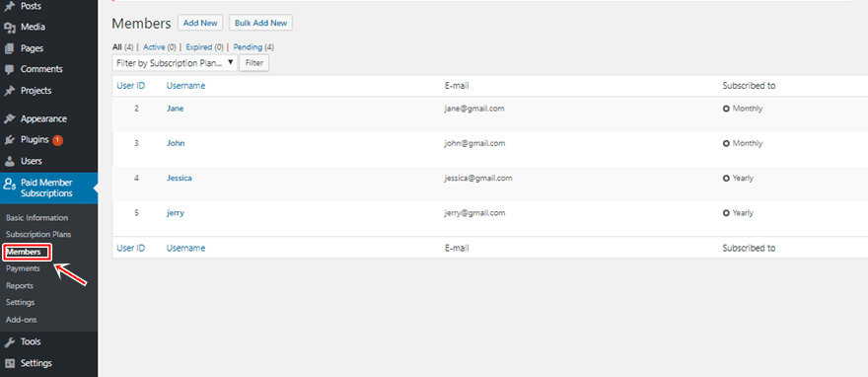Click jerry's Yearly status circle icon
The image size is (868, 377).
pyautogui.click(x=726, y=213)
